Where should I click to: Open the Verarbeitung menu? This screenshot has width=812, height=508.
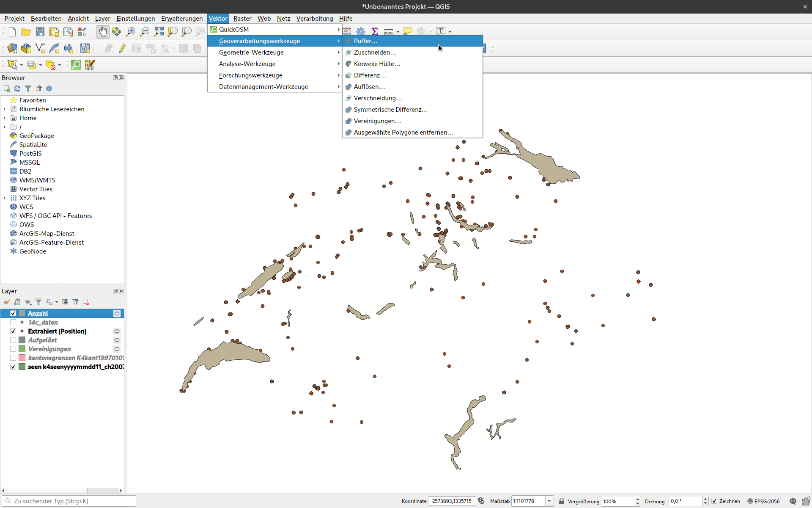pyautogui.click(x=315, y=19)
